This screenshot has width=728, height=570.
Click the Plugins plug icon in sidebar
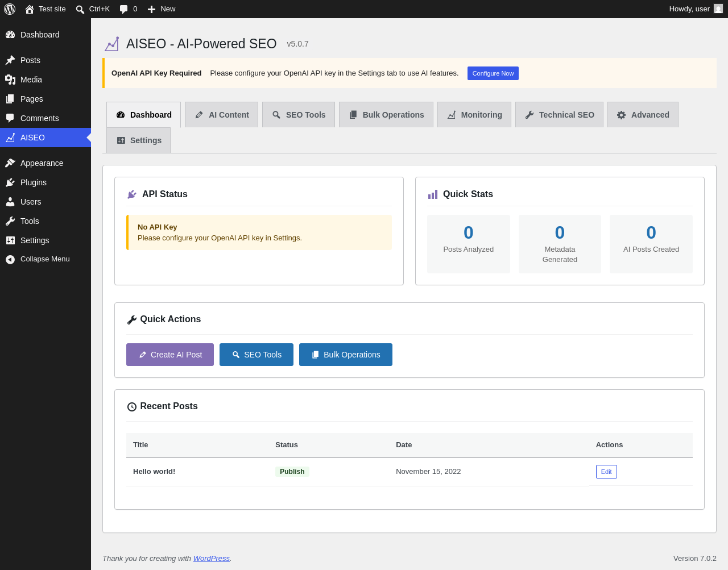pyautogui.click(x=10, y=182)
